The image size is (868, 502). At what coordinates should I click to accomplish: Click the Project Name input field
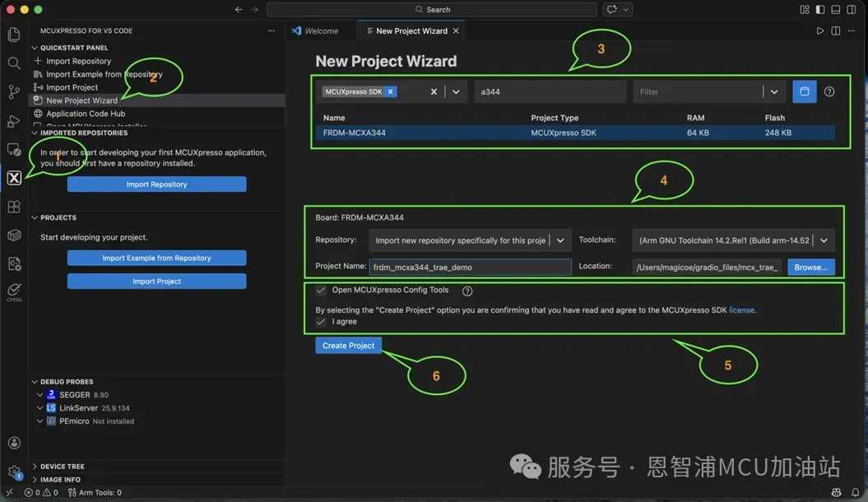tap(470, 267)
